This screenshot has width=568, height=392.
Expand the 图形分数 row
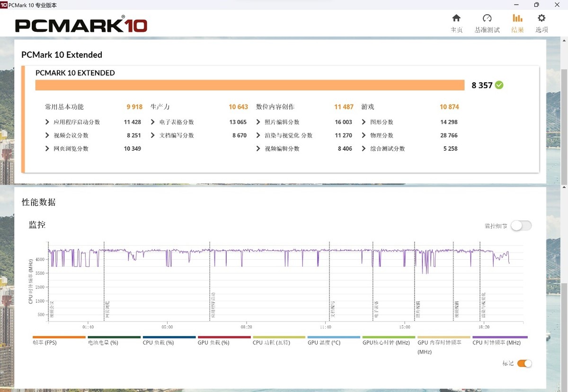point(364,122)
